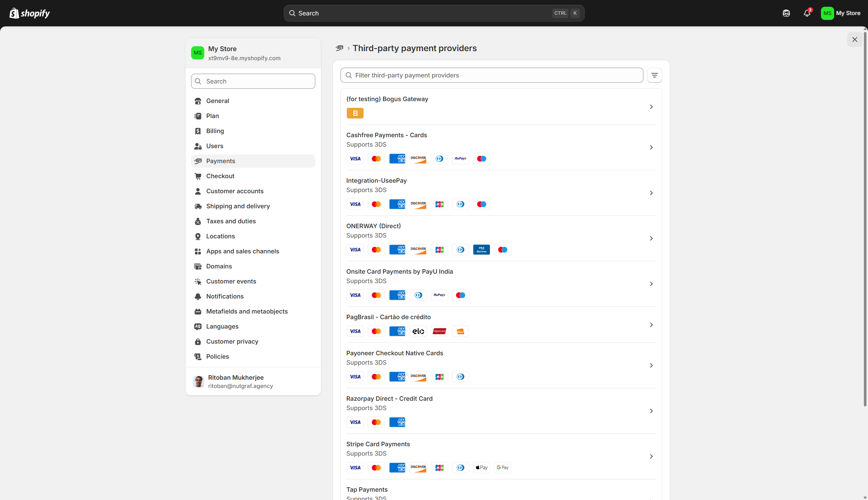The height and width of the screenshot is (500, 868).
Task: Click the Domains icon in the sidebar
Action: click(x=198, y=266)
